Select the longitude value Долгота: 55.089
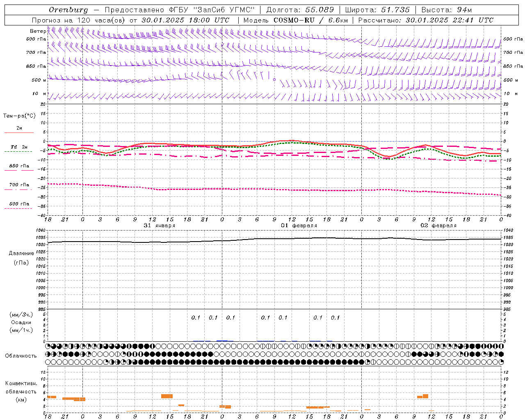 [x=300, y=10]
